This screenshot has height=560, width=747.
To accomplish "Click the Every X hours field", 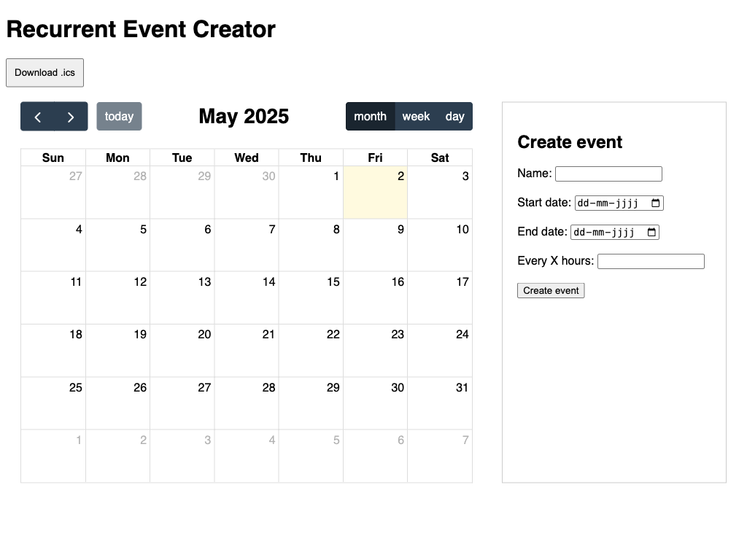I will coord(651,262).
